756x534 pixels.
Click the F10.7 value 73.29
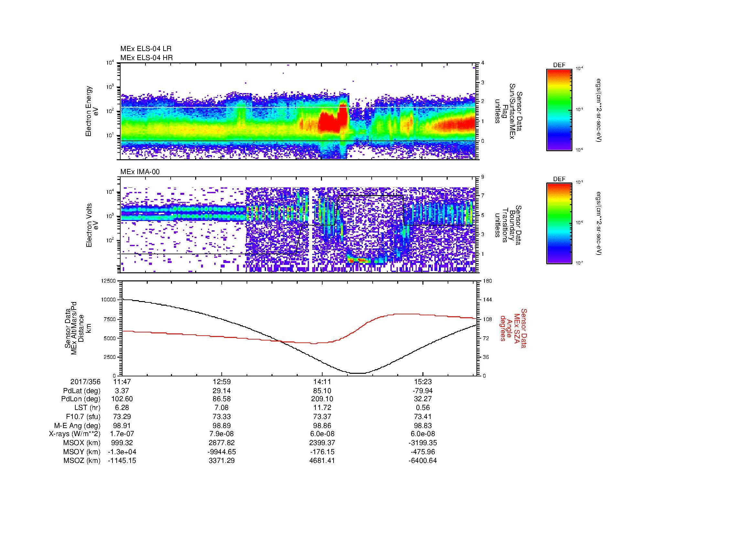click(x=122, y=417)
